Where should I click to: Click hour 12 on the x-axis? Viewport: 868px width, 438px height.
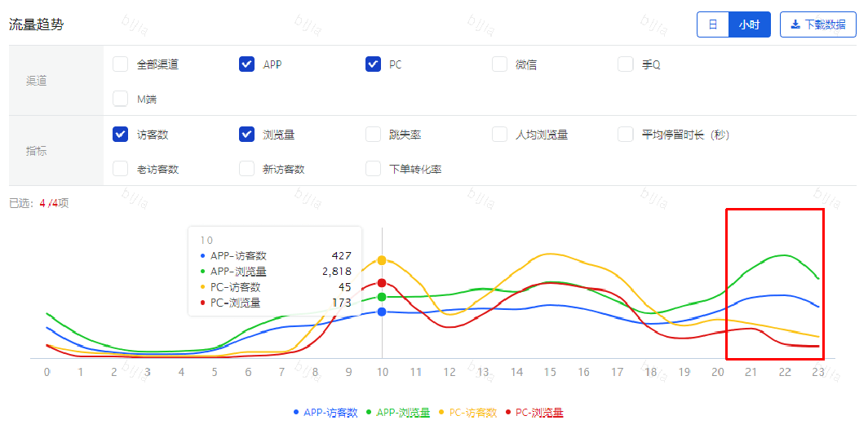click(x=449, y=372)
